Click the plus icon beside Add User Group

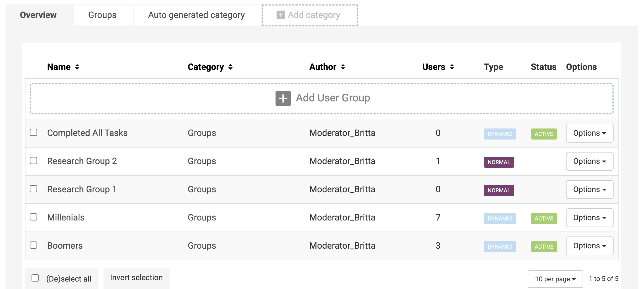[x=283, y=98]
